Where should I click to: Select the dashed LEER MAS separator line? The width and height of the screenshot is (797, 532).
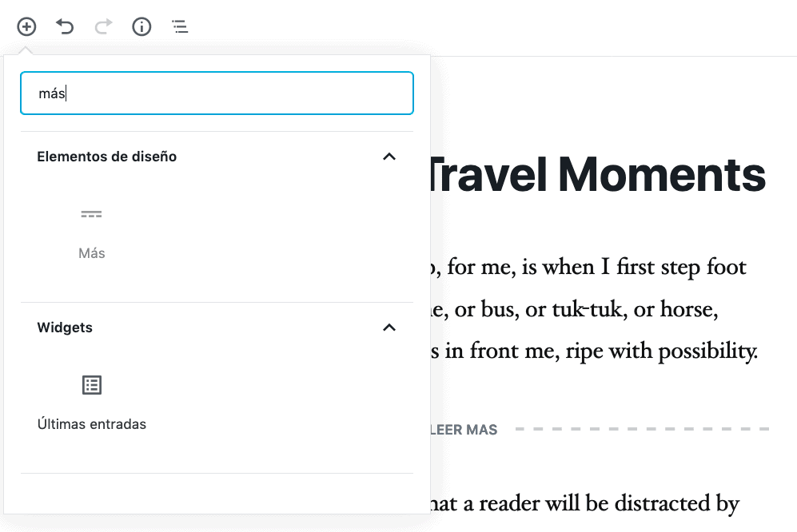coord(640,430)
